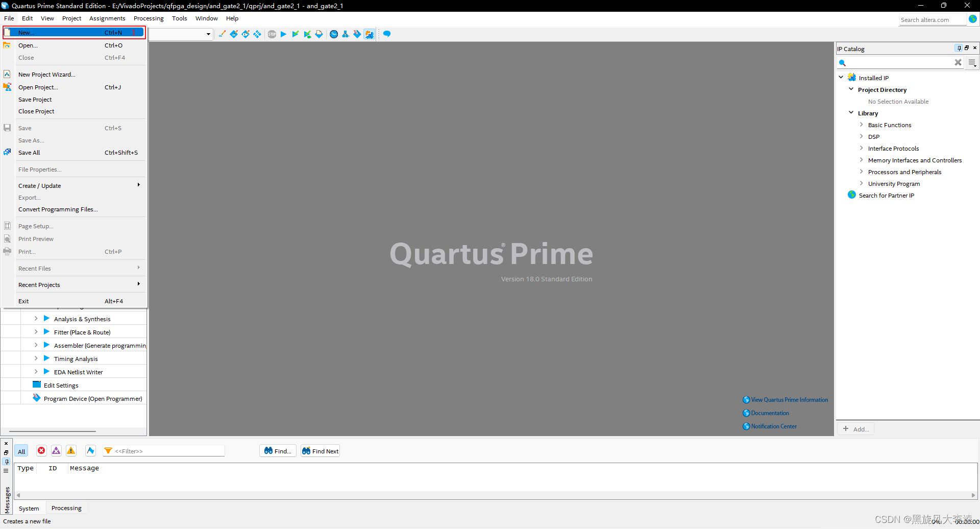This screenshot has width=980, height=529.
Task: Open the Settings toolbar icon with pencil
Action: coord(222,34)
